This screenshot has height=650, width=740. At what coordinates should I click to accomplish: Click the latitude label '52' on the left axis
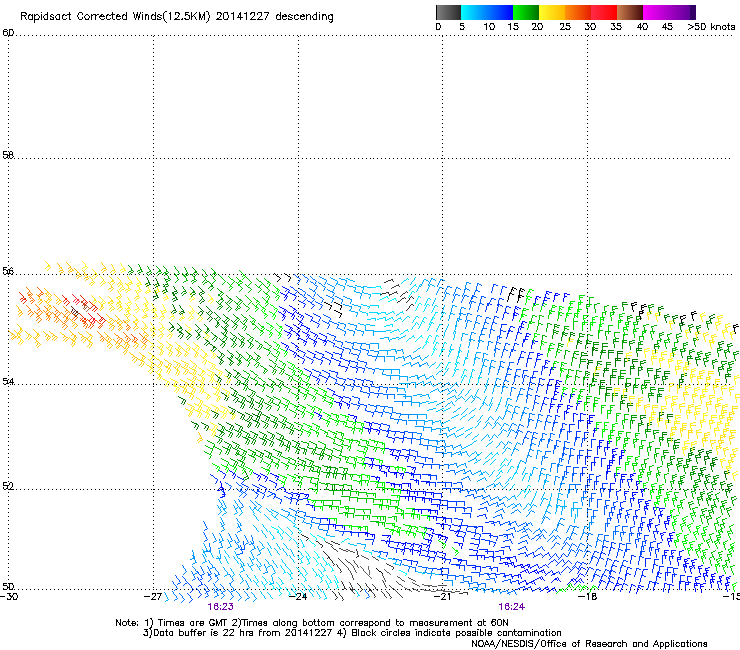[x=8, y=486]
